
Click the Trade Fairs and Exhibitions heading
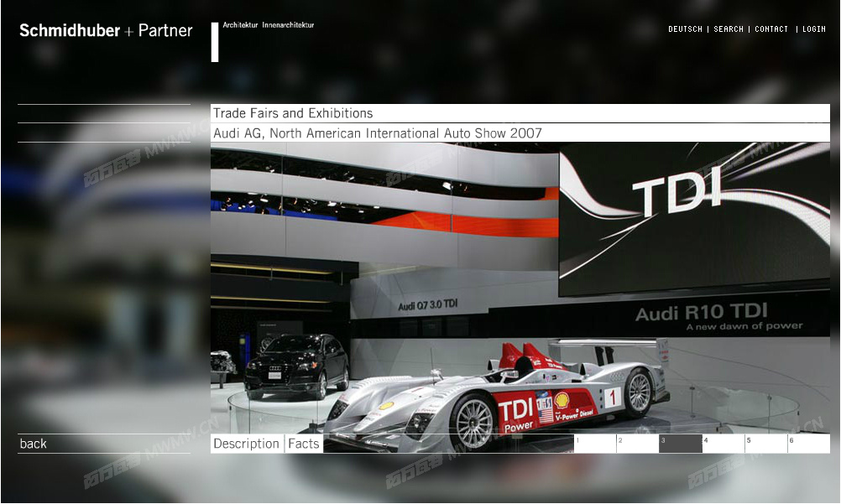click(x=293, y=113)
